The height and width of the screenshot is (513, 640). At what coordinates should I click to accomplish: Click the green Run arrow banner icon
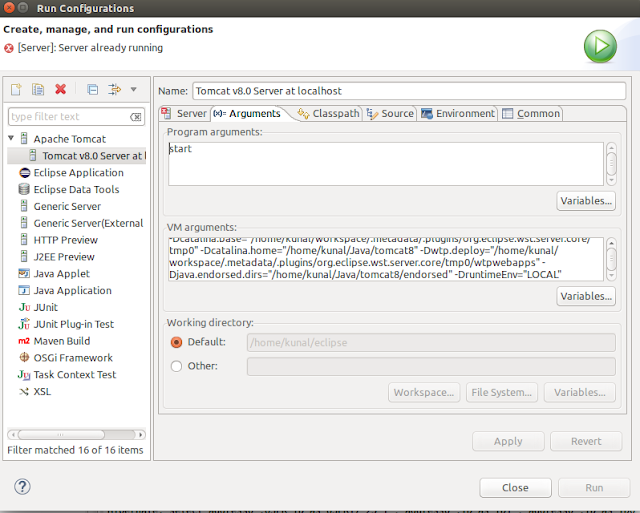pos(600,46)
